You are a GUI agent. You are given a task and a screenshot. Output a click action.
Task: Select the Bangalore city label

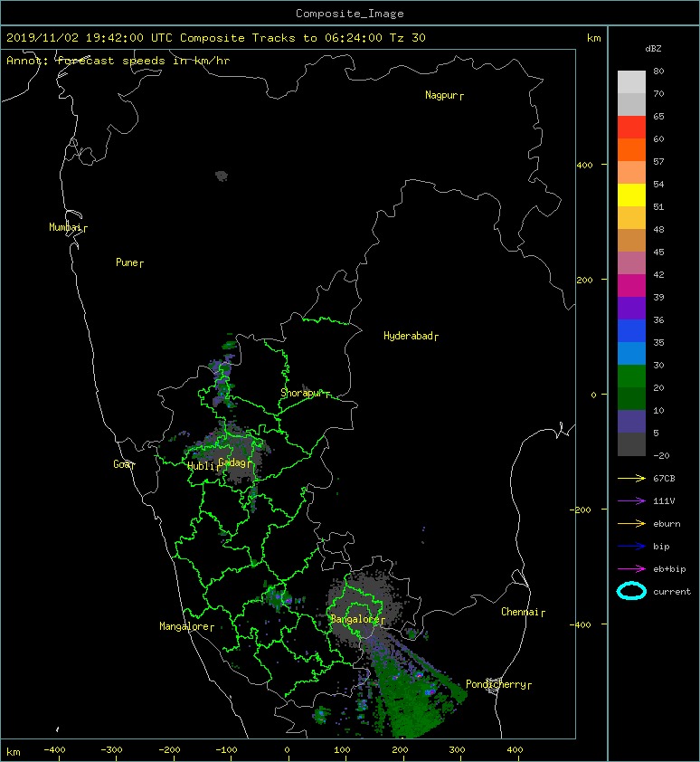point(357,620)
